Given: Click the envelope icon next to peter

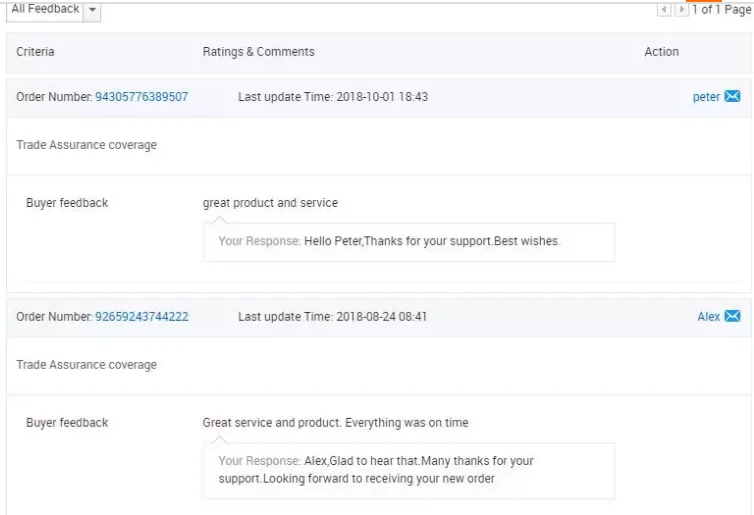Looking at the screenshot, I should 732,97.
